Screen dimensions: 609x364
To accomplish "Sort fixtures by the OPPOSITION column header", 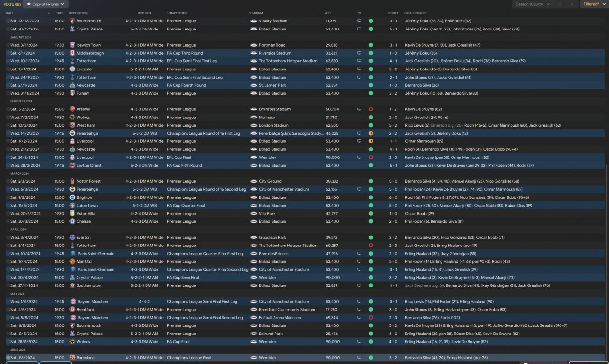I will pyautogui.click(x=78, y=13).
